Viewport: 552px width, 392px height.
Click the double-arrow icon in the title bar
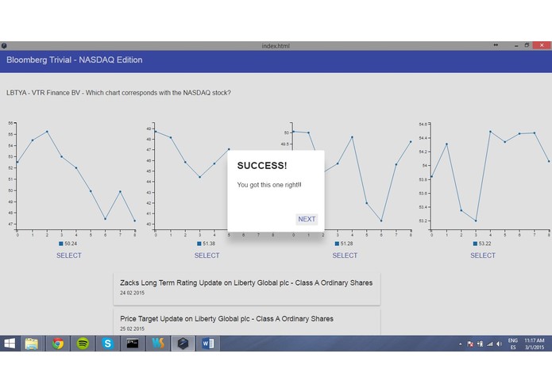(x=496, y=45)
